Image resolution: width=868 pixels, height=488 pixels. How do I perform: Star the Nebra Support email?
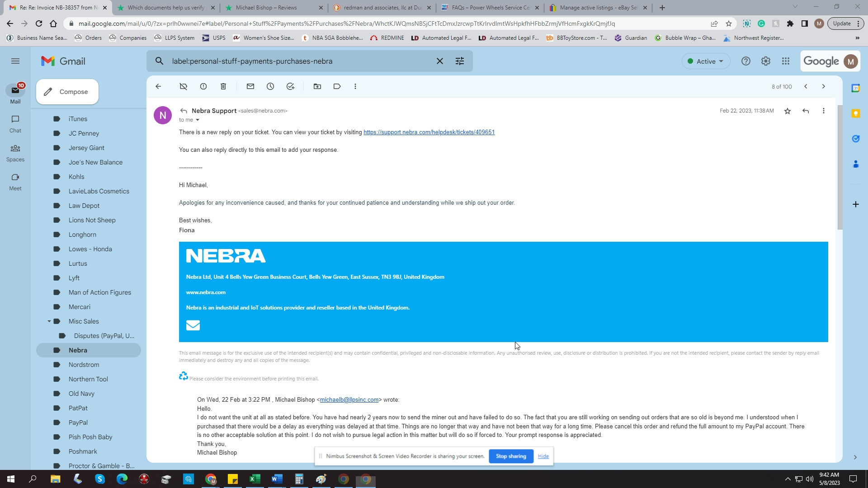[788, 111]
